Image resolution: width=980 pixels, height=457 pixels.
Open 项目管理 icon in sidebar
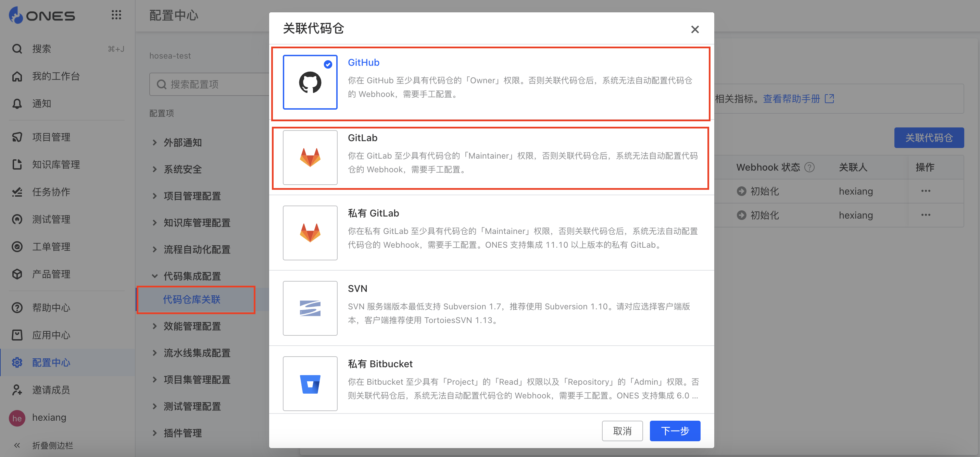[17, 137]
